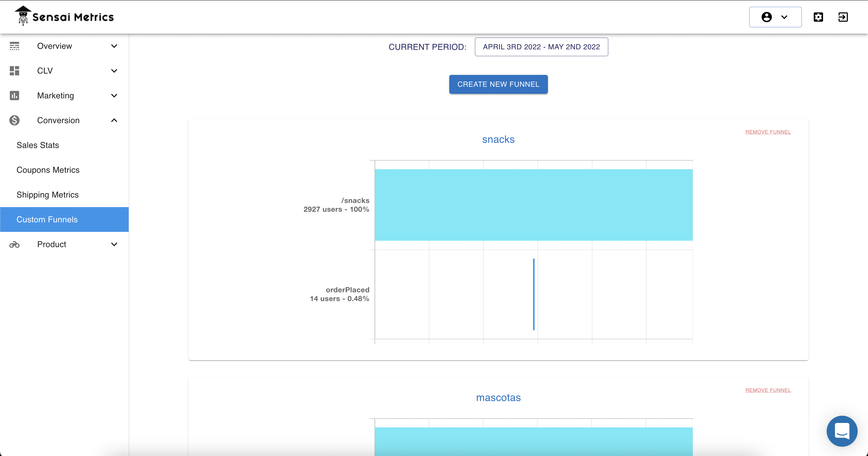Click the snacks funnel title
The image size is (868, 456).
click(x=498, y=139)
